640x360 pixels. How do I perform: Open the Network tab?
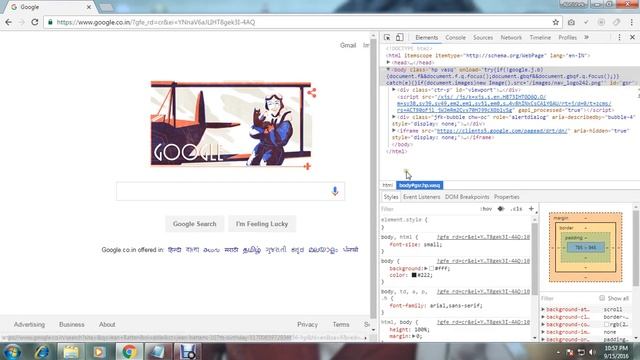tap(511, 37)
